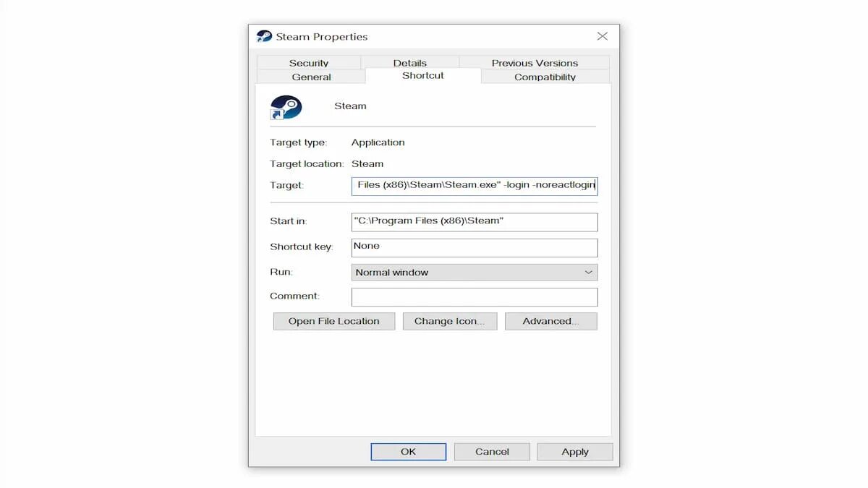Click the Change Icon button
The width and height of the screenshot is (868, 488).
(450, 321)
